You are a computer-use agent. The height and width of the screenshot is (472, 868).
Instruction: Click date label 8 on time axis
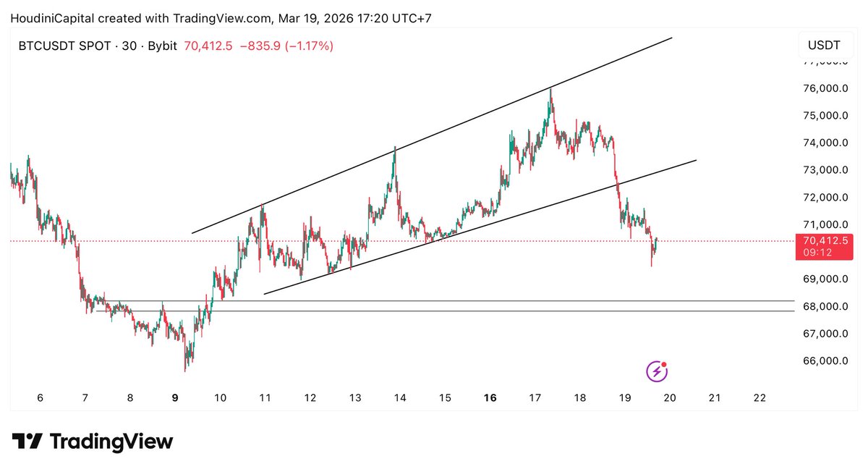click(130, 397)
